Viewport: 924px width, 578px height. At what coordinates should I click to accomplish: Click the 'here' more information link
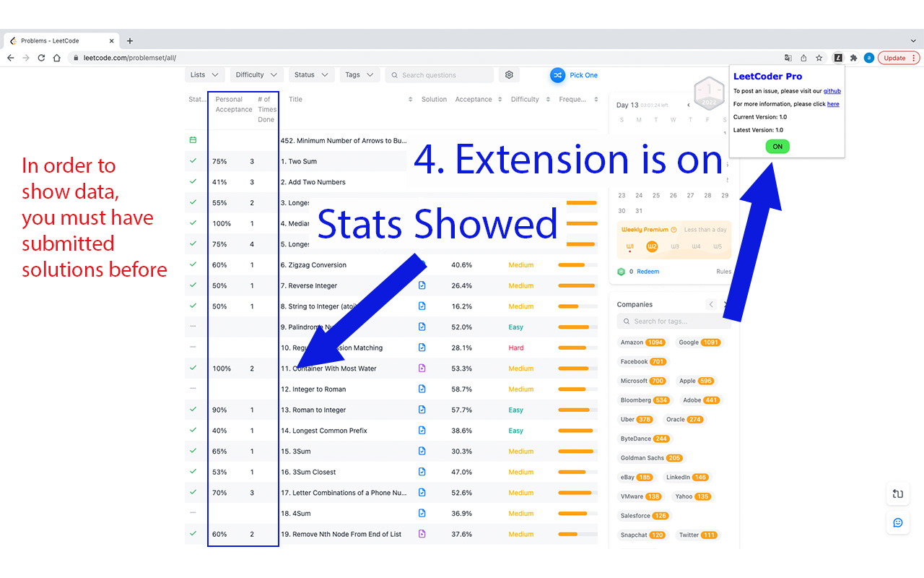click(833, 104)
